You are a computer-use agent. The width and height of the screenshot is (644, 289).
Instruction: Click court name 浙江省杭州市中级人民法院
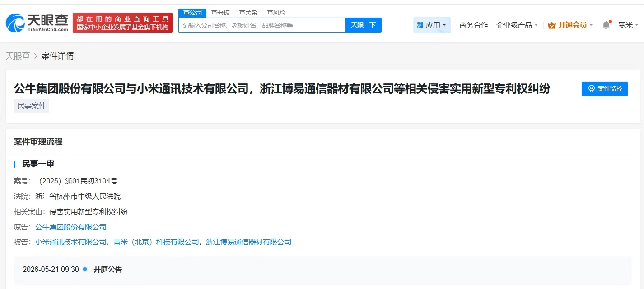point(78,197)
